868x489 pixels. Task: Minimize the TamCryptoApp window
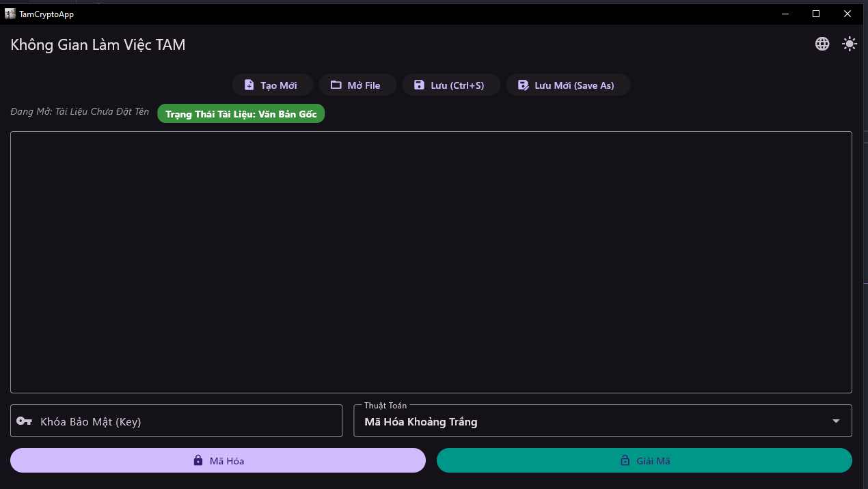(x=785, y=14)
